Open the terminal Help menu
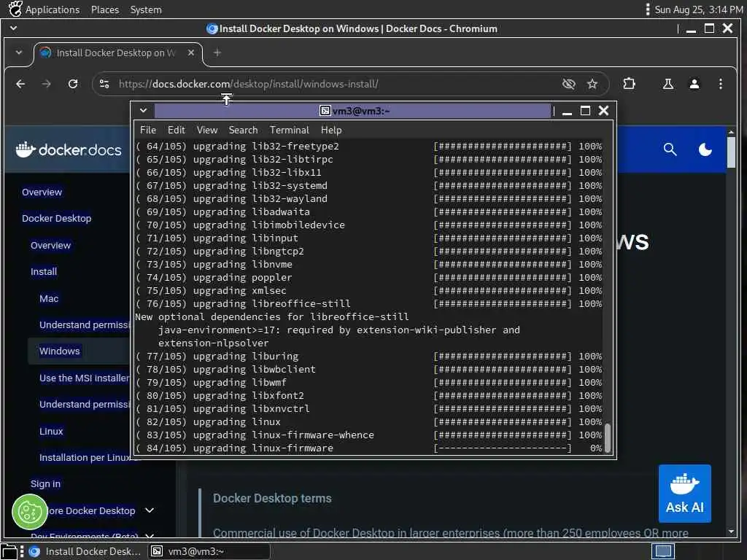Viewport: 747px width, 560px height. click(331, 130)
